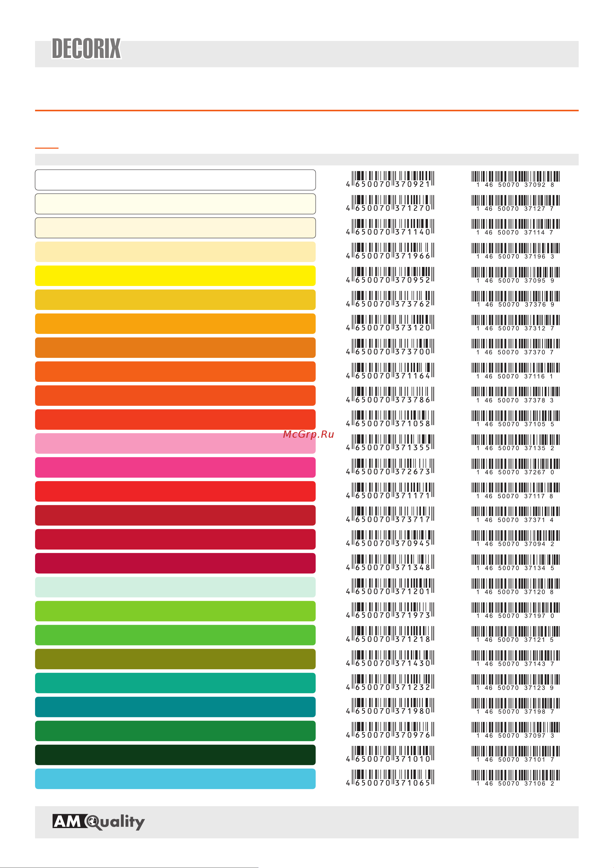Open the carton barcode 1 46 50070 37312 7

(x=515, y=323)
